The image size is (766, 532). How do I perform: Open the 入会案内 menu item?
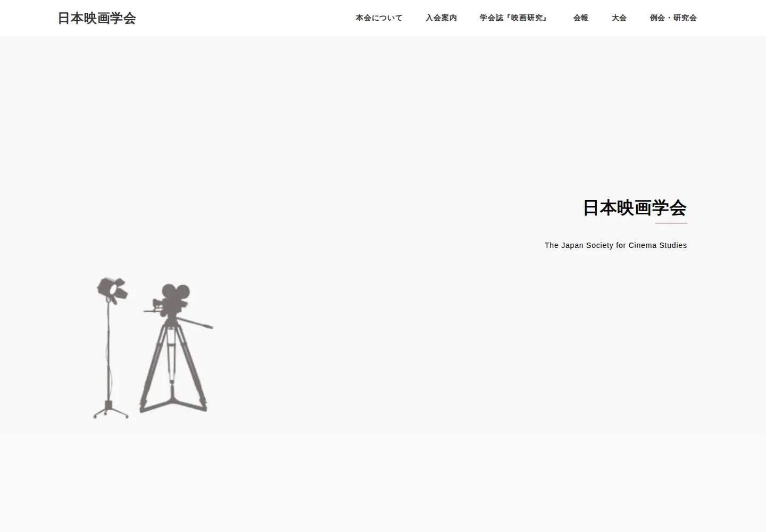pyautogui.click(x=441, y=18)
